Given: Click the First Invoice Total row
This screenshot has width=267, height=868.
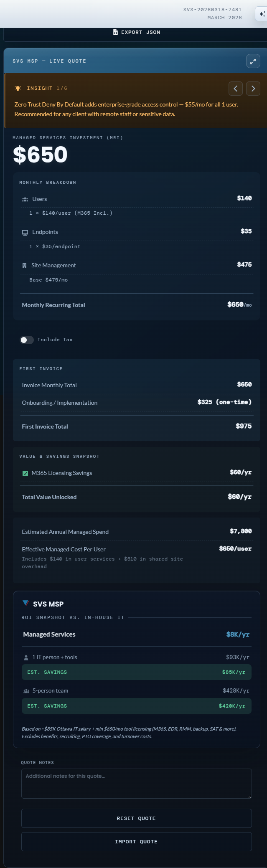Looking at the screenshot, I should pyautogui.click(x=136, y=426).
